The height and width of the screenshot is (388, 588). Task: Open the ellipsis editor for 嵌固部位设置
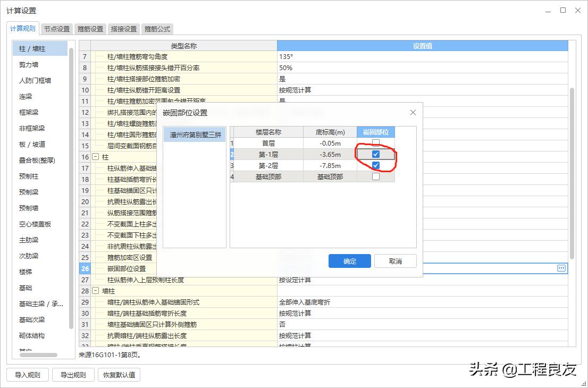click(561, 268)
